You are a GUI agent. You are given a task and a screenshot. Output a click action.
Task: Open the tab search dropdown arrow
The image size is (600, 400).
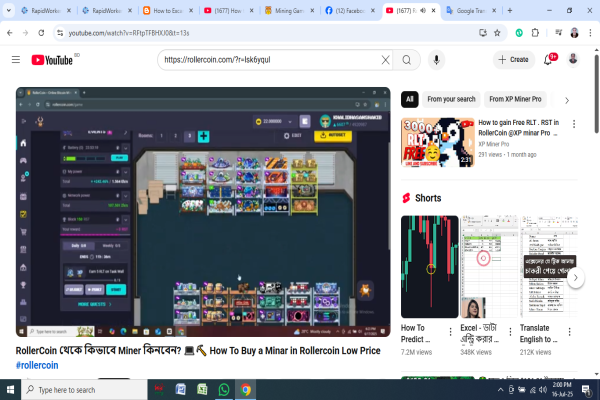point(8,11)
